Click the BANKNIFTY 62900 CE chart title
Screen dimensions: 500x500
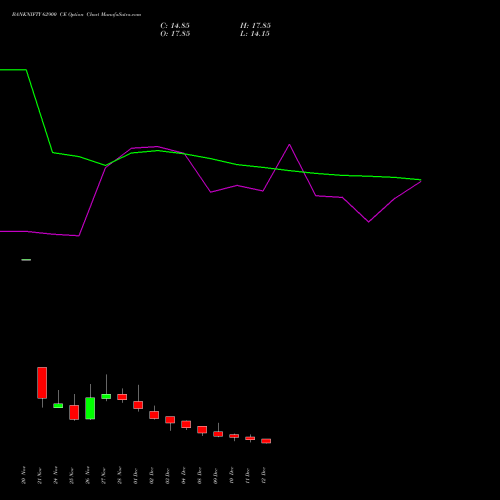click(76, 15)
